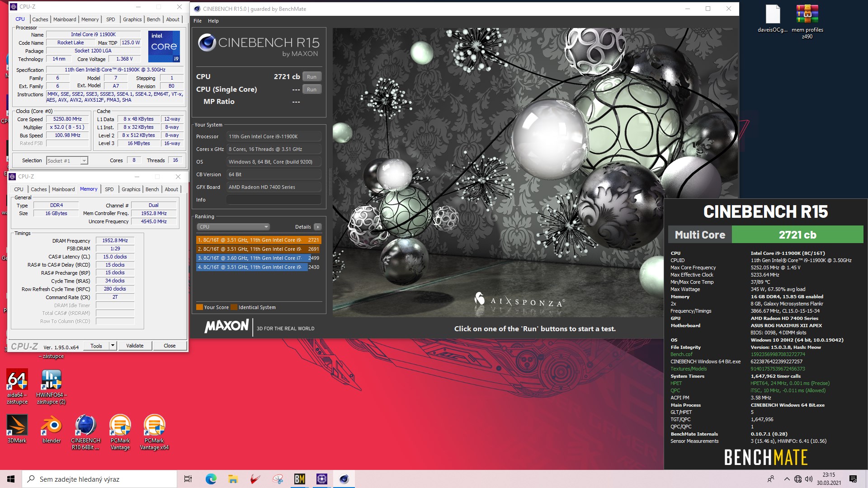
Task: Open SPD tab in top CPU-Z window
Action: coord(110,19)
